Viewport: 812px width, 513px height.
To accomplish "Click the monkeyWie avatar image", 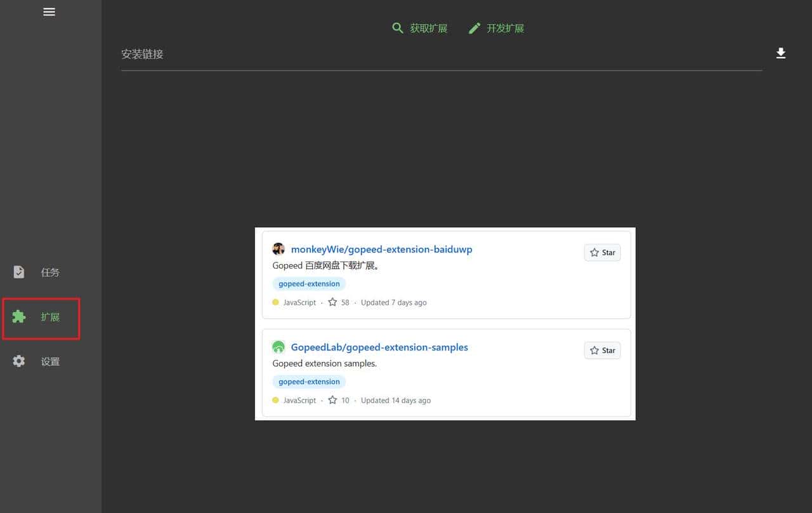I will click(x=278, y=249).
